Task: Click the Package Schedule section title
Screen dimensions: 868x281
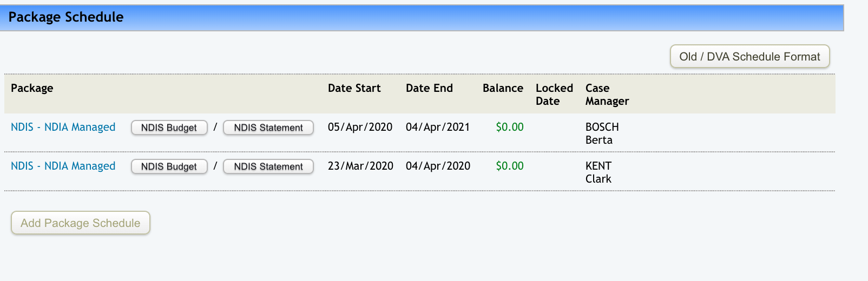Action: [x=66, y=17]
